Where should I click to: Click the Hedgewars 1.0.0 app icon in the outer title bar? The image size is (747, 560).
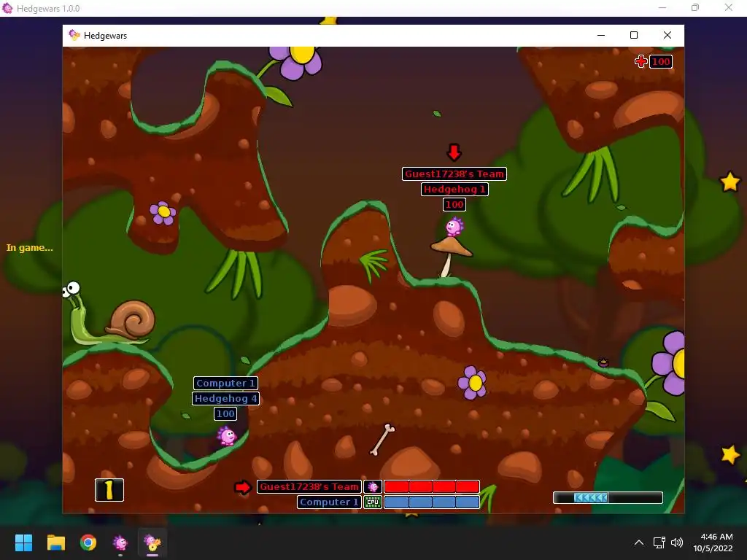point(7,8)
